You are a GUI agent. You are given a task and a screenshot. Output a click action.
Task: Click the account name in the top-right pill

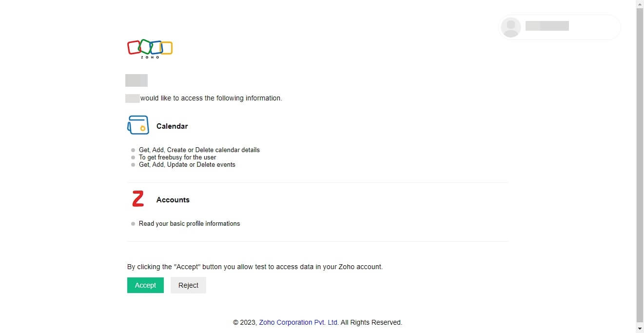pos(547,26)
